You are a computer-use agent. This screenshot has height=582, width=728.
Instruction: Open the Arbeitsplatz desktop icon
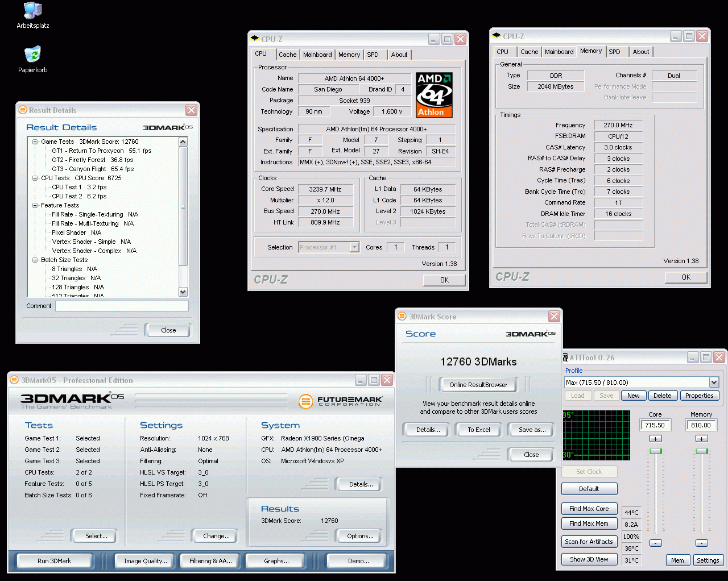pos(32,15)
